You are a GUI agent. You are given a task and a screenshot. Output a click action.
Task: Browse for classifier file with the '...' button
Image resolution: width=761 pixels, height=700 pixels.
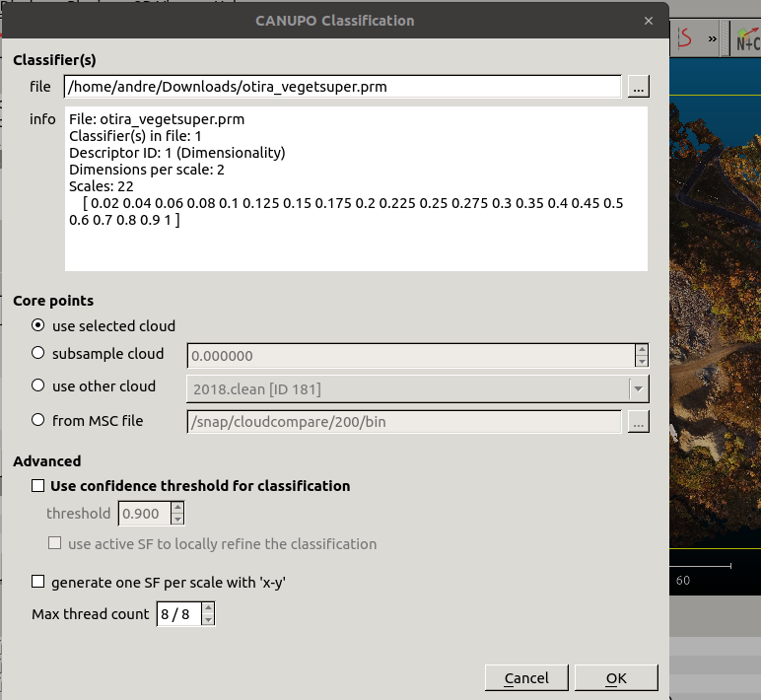[x=639, y=87]
